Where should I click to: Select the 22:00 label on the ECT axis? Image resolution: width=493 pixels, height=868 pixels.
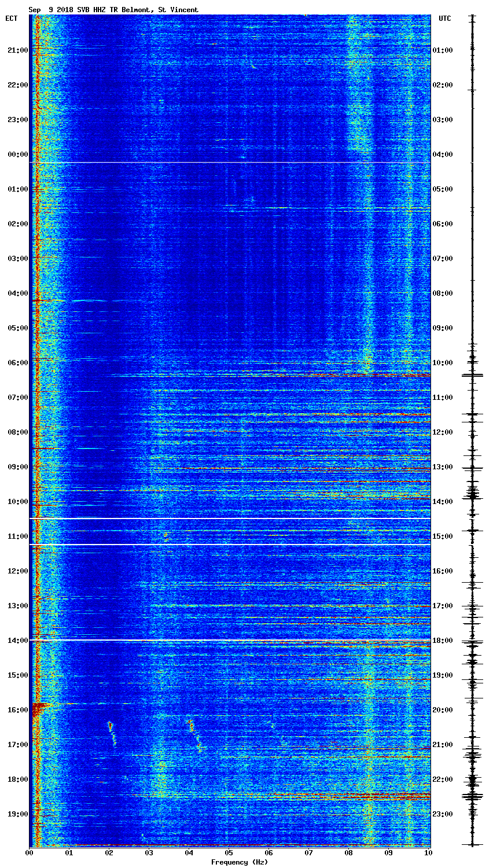coord(17,85)
